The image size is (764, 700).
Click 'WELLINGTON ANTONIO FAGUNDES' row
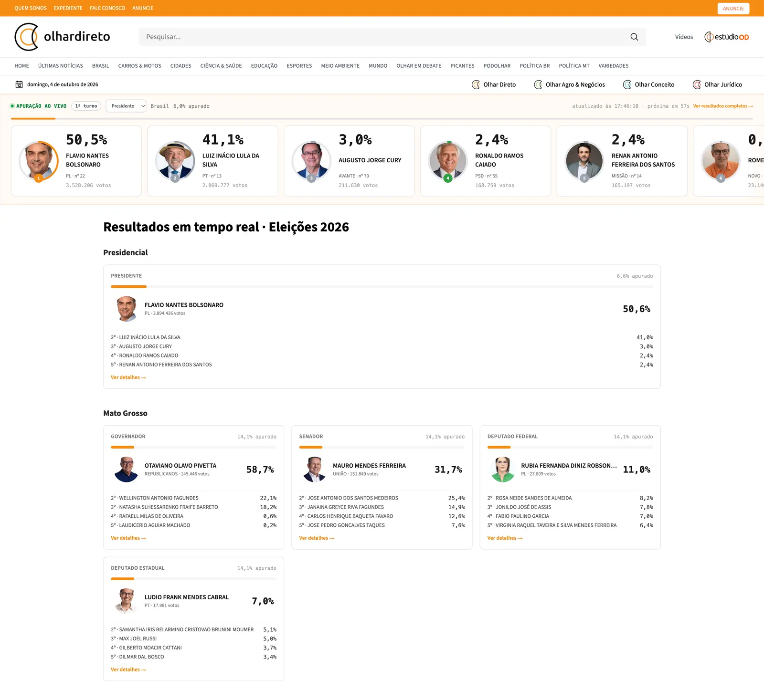[194, 498]
